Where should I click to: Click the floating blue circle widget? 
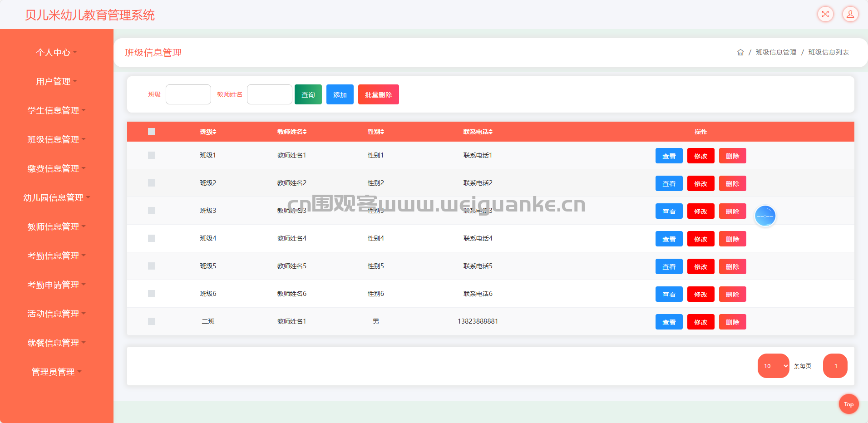pos(765,216)
